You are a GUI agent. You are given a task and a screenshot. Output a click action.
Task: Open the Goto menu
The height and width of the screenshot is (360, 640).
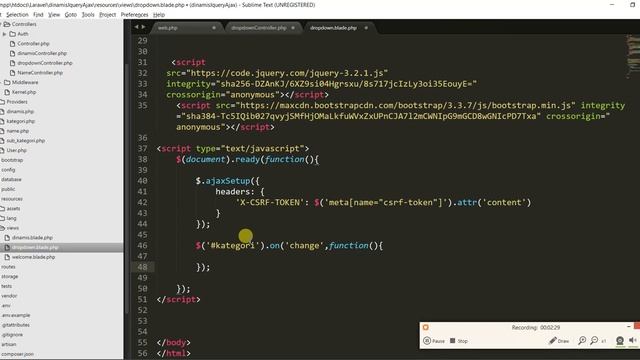71,15
